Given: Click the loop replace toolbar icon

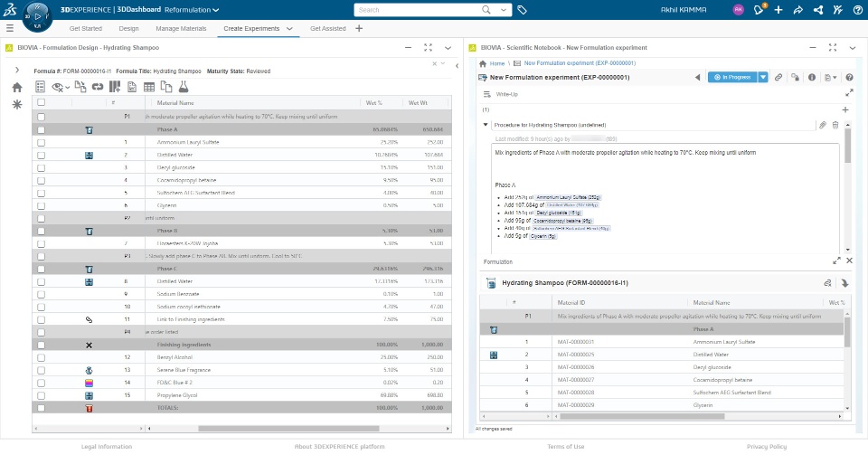Looking at the screenshot, I should coord(98,86).
